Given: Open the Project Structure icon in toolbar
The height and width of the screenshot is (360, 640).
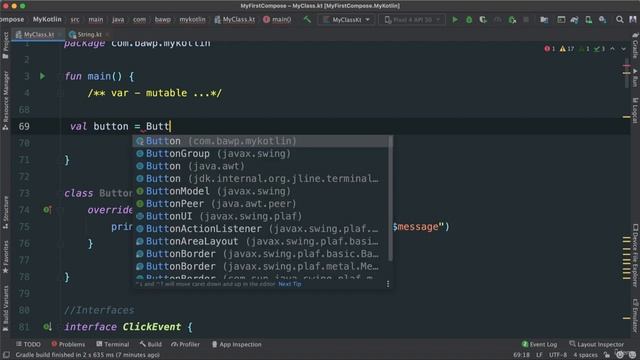Looking at the screenshot, I should coord(544,20).
